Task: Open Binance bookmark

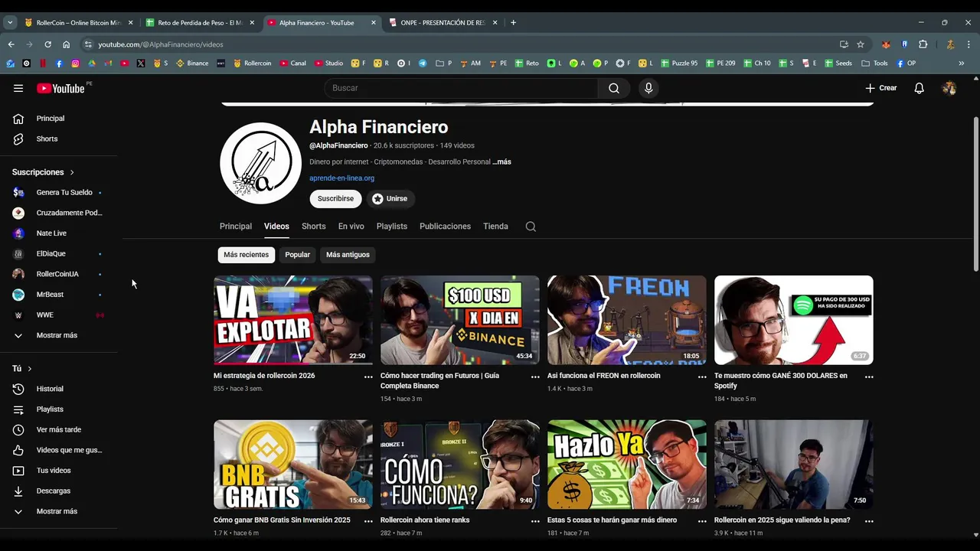Action: pyautogui.click(x=192, y=64)
